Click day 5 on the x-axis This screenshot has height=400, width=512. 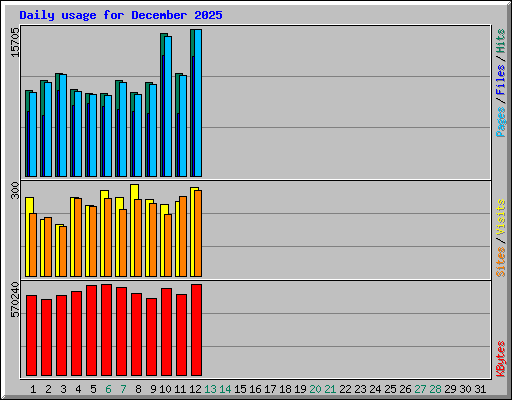pyautogui.click(x=93, y=389)
